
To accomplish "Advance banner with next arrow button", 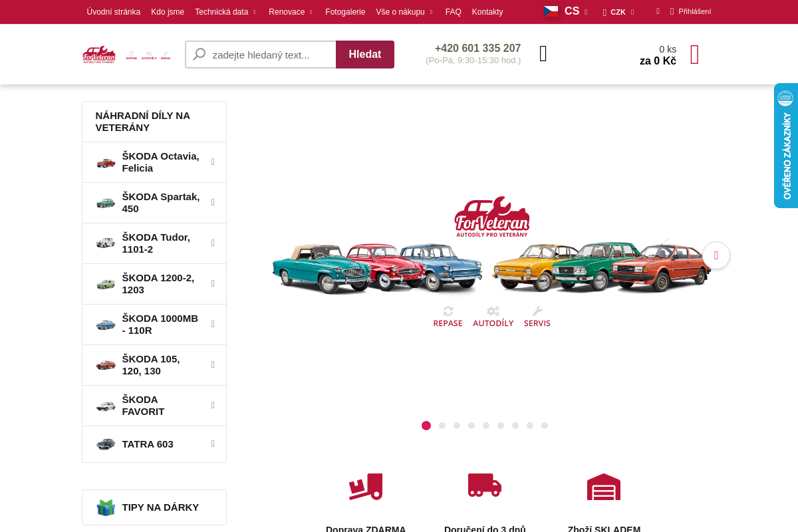I will click(716, 255).
